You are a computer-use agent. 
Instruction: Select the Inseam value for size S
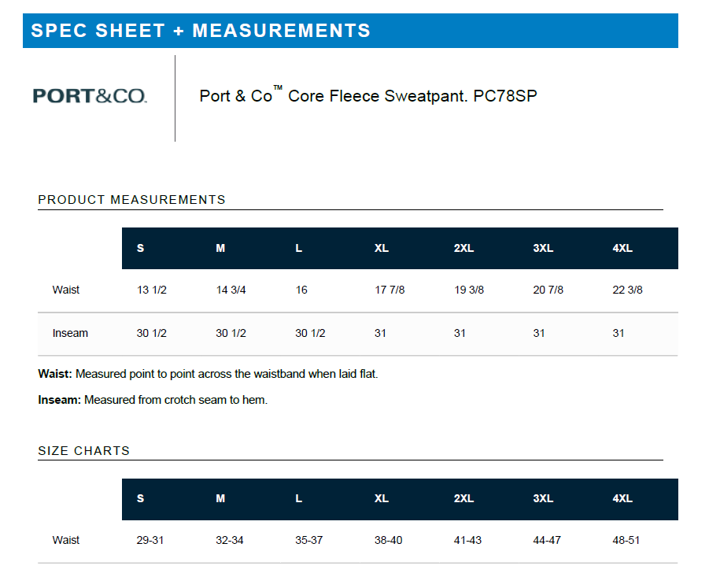click(x=152, y=333)
